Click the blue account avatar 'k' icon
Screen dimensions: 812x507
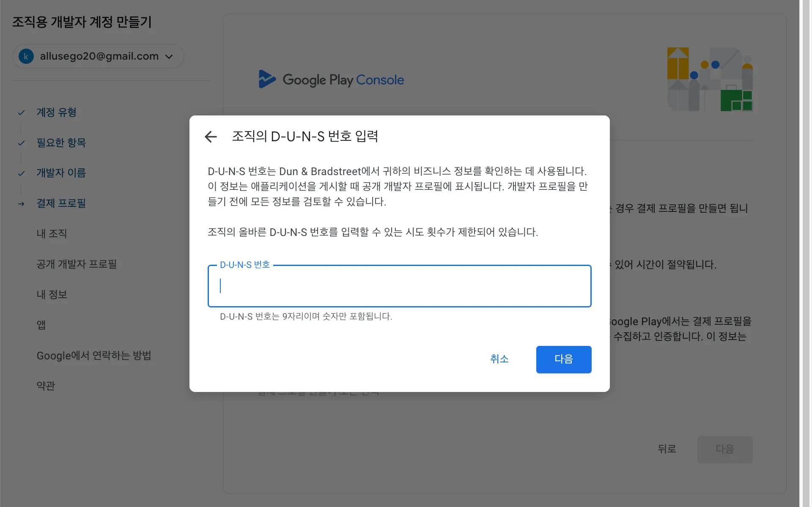pyautogui.click(x=26, y=56)
